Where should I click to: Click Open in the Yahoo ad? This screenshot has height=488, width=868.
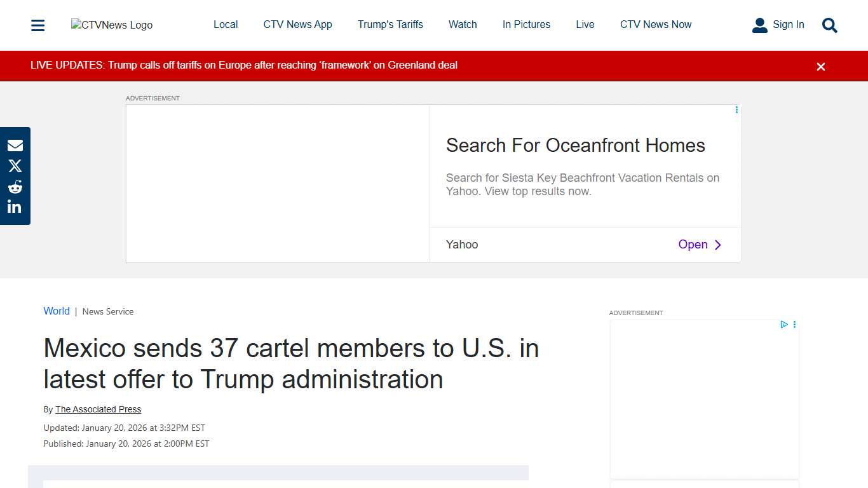tap(693, 245)
